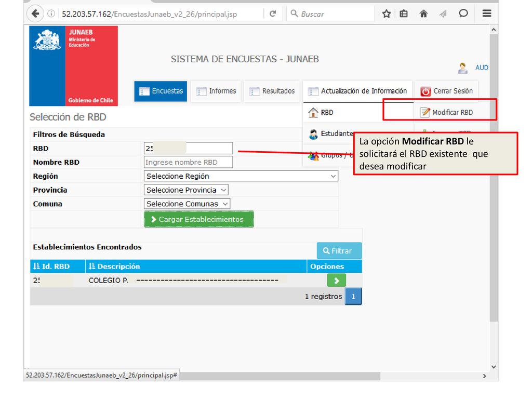This screenshot has height=399, width=532.
Task: Click the Cargar Establecimientos green button
Action: coord(199,219)
